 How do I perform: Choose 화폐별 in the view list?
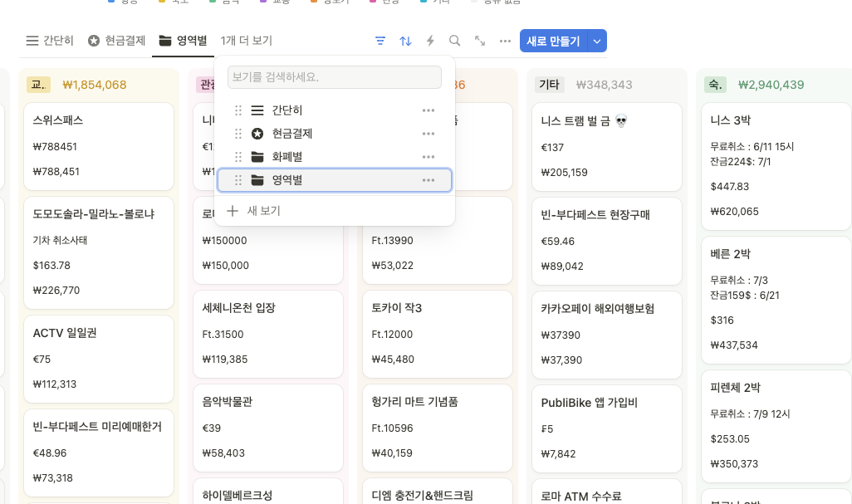point(334,157)
